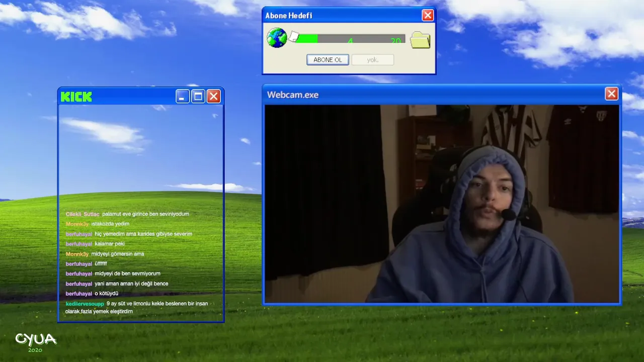
Task: Click the number 20 on goal bar
Action: click(x=396, y=41)
